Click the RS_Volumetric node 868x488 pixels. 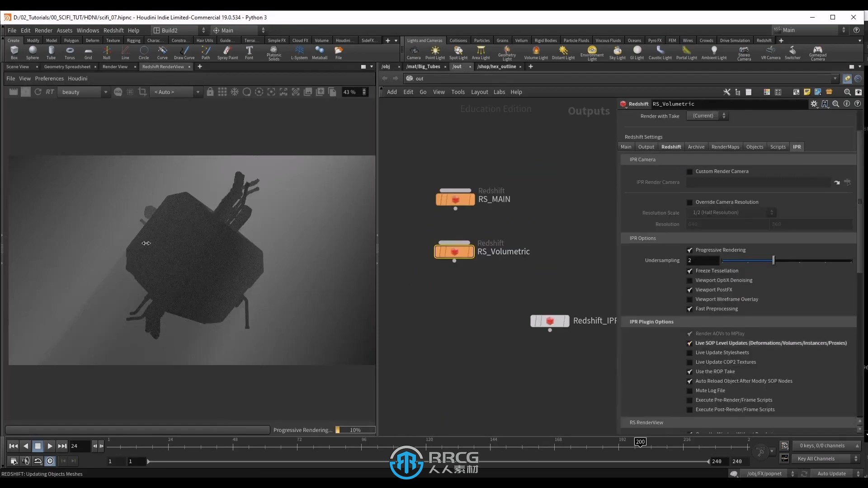pyautogui.click(x=454, y=251)
